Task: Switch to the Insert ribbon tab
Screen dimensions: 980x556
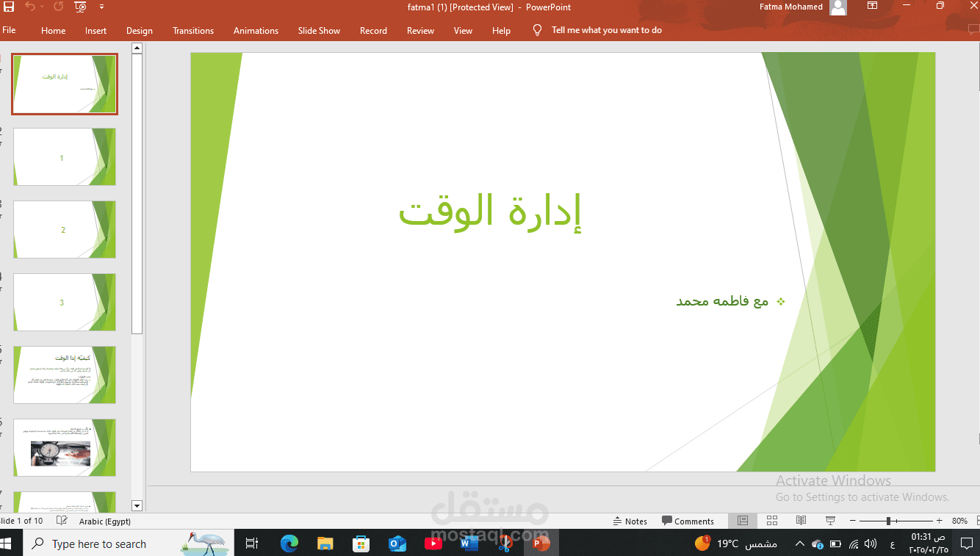Action: pos(96,30)
